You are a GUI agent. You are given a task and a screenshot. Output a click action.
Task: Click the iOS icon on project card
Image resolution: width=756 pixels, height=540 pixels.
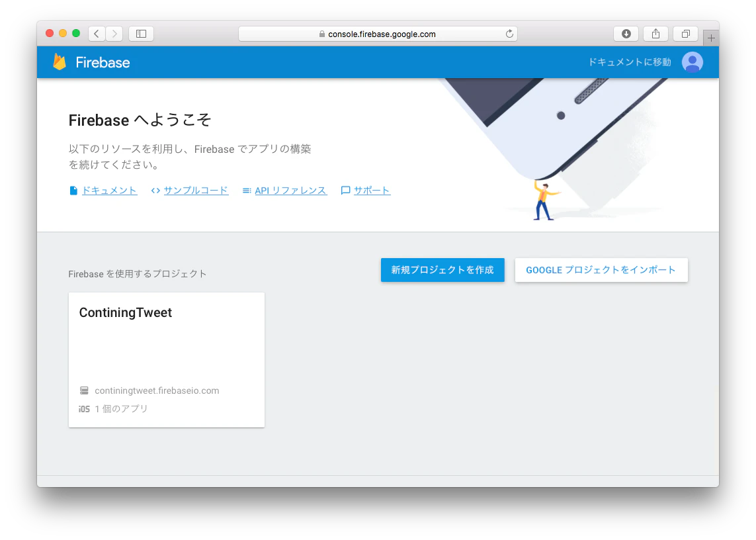(x=84, y=409)
